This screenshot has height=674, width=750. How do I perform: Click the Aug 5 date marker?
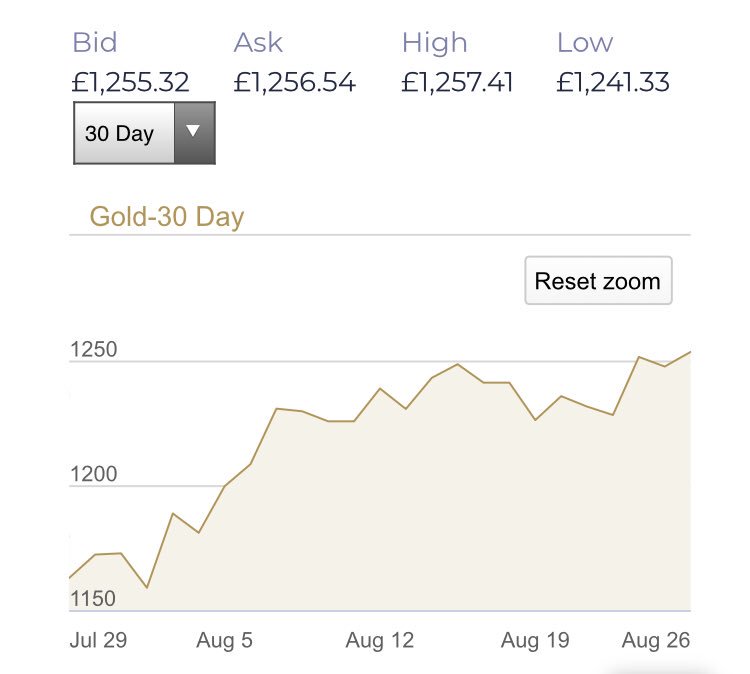[x=224, y=641]
